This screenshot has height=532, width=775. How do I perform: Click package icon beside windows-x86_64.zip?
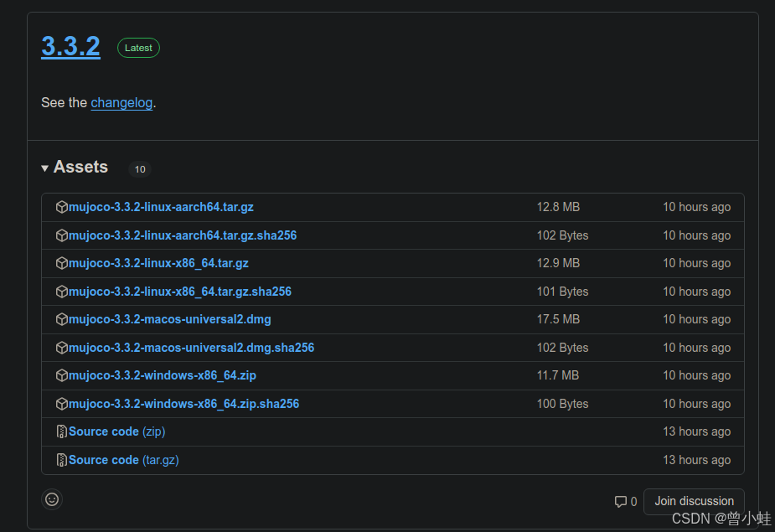point(62,376)
